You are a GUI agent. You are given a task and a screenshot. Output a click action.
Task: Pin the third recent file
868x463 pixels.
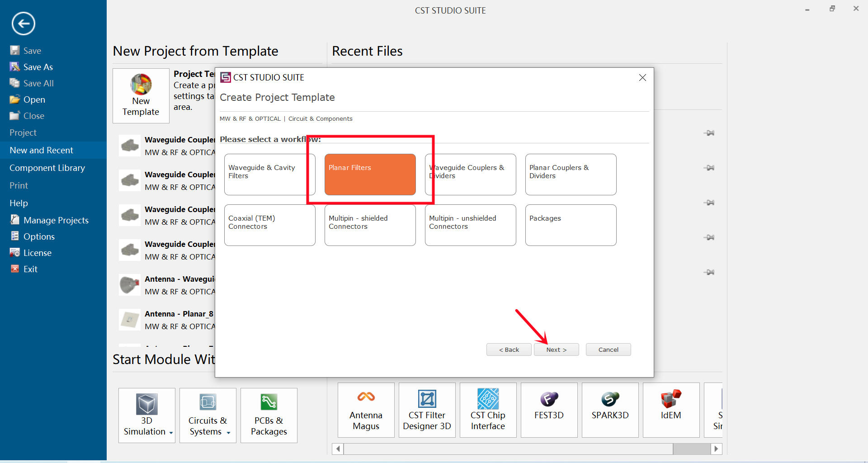(709, 203)
